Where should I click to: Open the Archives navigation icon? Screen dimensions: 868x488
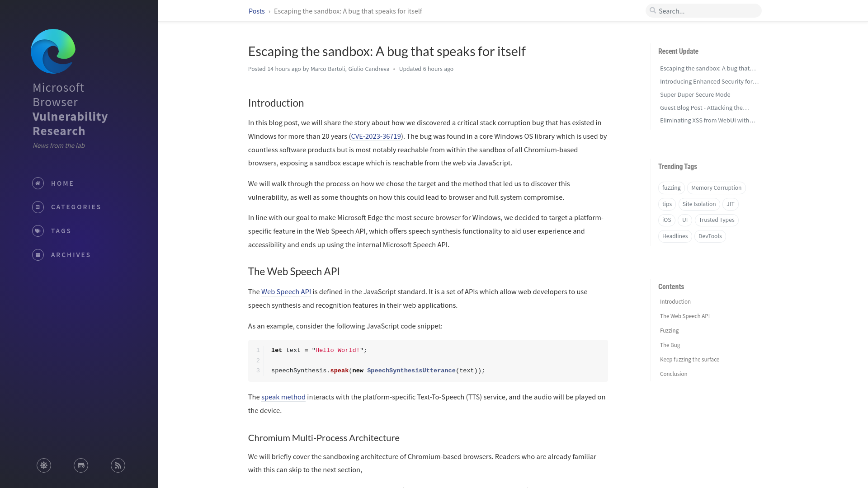pos(38,254)
